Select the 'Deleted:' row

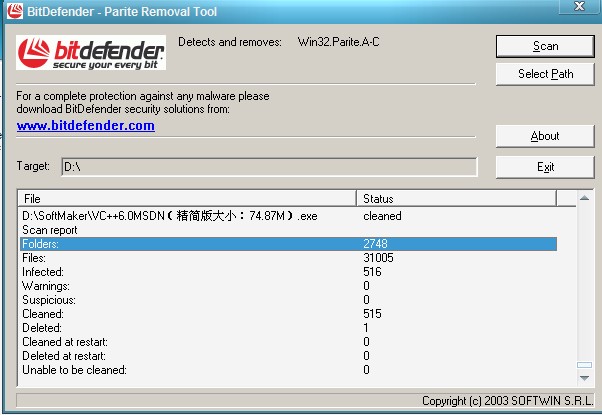coord(288,327)
